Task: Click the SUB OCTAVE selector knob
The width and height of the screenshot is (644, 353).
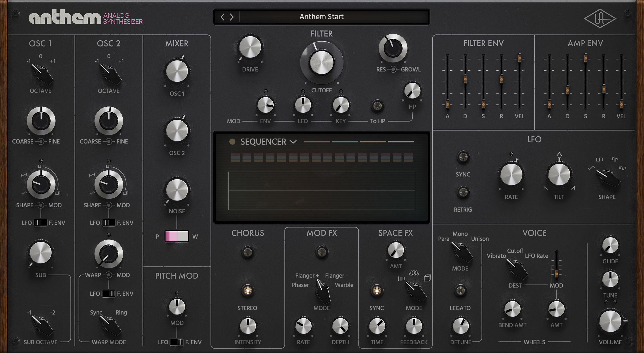Action: 42,325
